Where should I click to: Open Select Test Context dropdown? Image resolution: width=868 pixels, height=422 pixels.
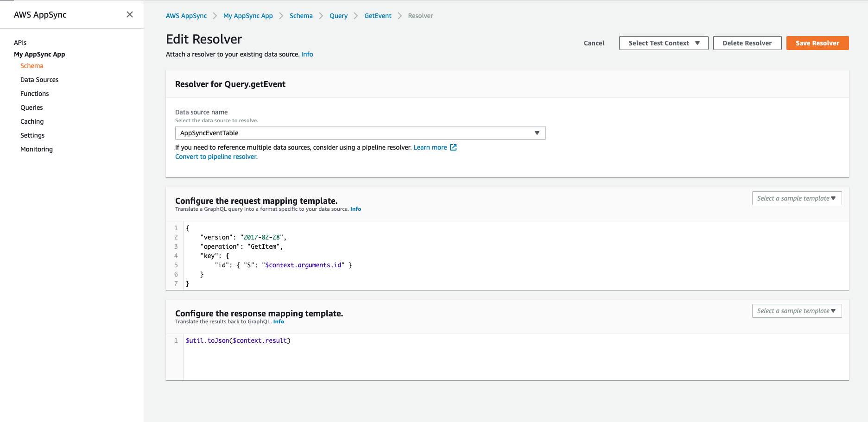coord(664,43)
